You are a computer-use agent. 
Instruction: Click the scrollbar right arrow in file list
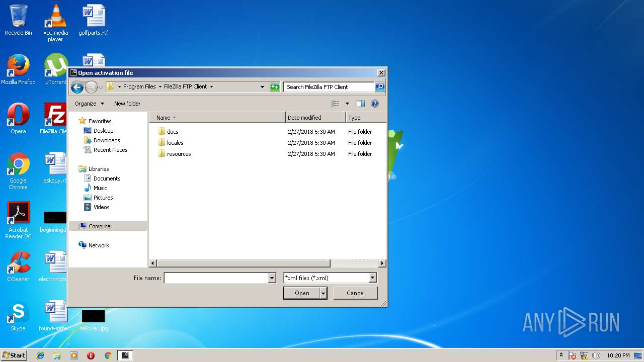click(382, 263)
